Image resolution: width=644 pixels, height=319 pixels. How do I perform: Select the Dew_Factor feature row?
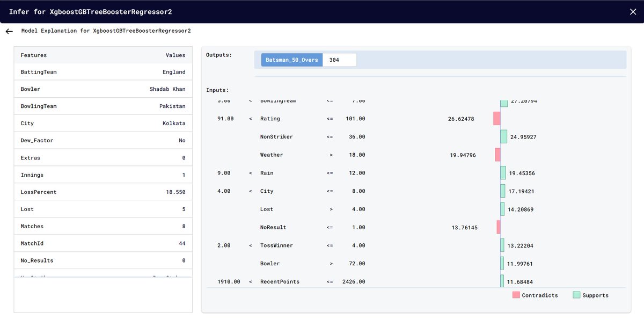coord(102,140)
